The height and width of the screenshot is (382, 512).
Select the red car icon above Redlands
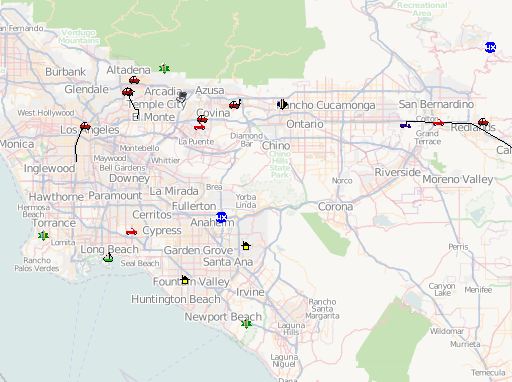click(x=483, y=122)
